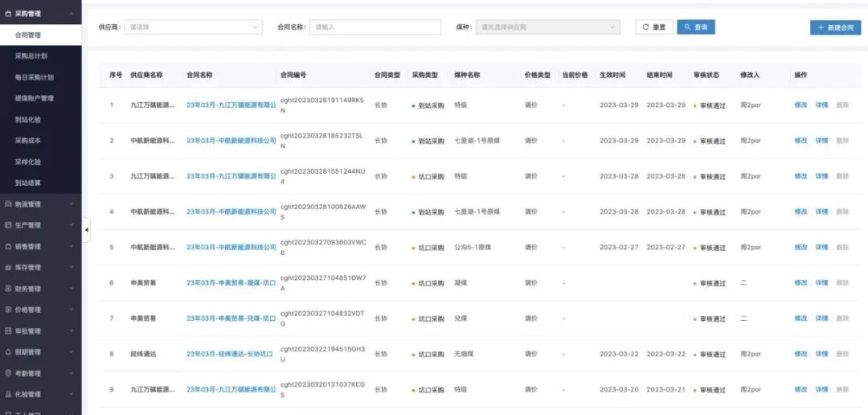Click the 库存管理 warehouse icon in sidebar
Viewport: 868px width, 415px height.
8,267
